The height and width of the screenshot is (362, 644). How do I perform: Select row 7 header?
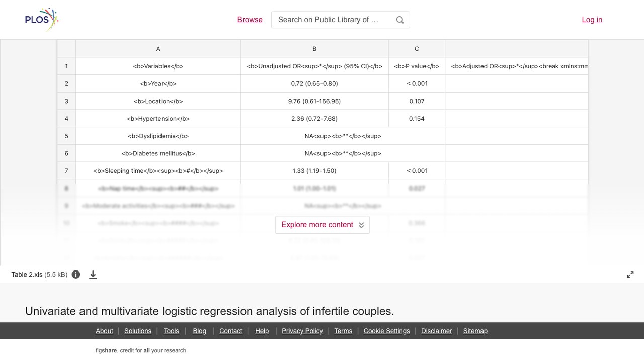[66, 171]
